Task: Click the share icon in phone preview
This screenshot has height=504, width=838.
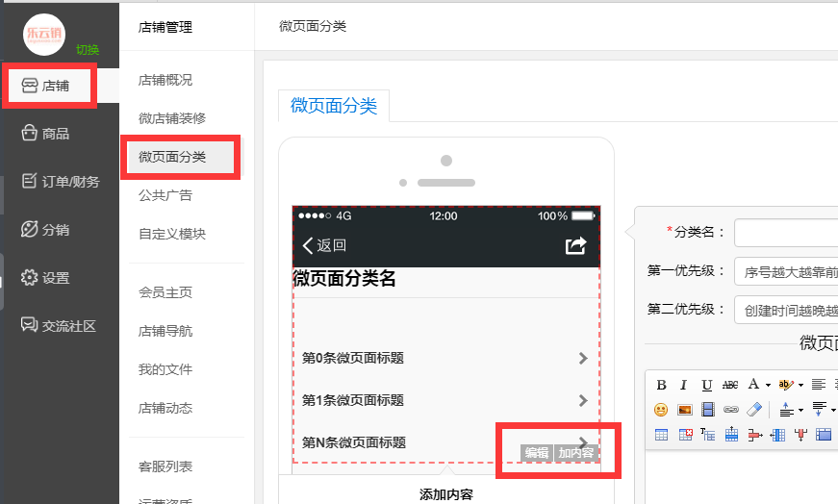Action: coord(575,245)
